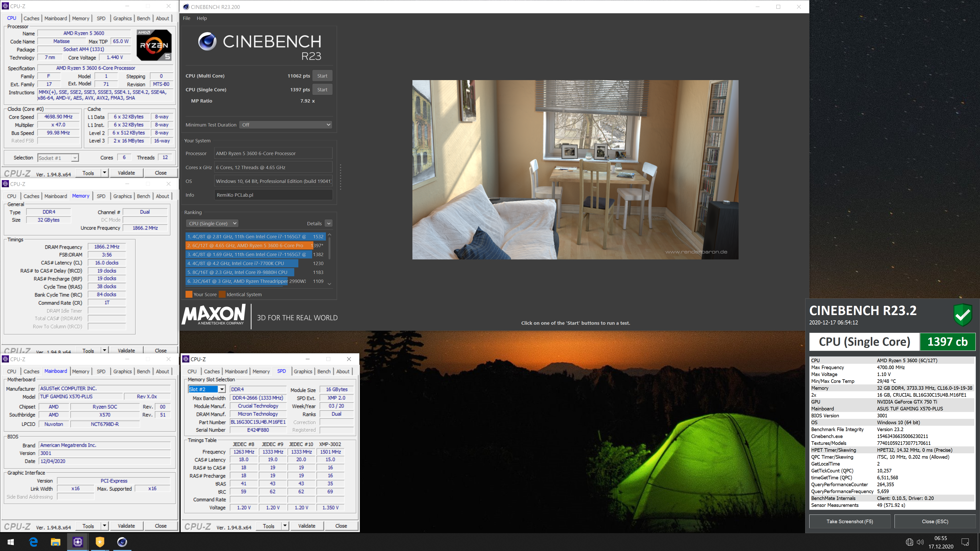Screen dimensions: 980x551
Task: Open File Explorer from the taskbar
Action: (x=56, y=542)
